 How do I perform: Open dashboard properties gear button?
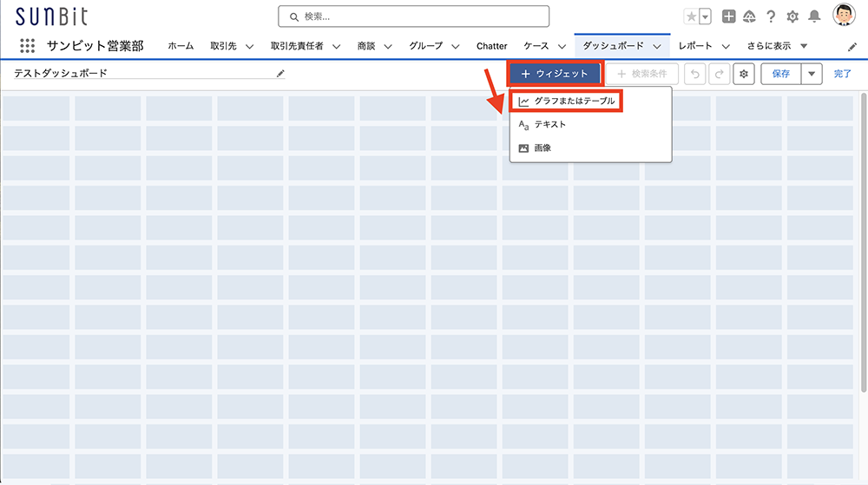[744, 74]
